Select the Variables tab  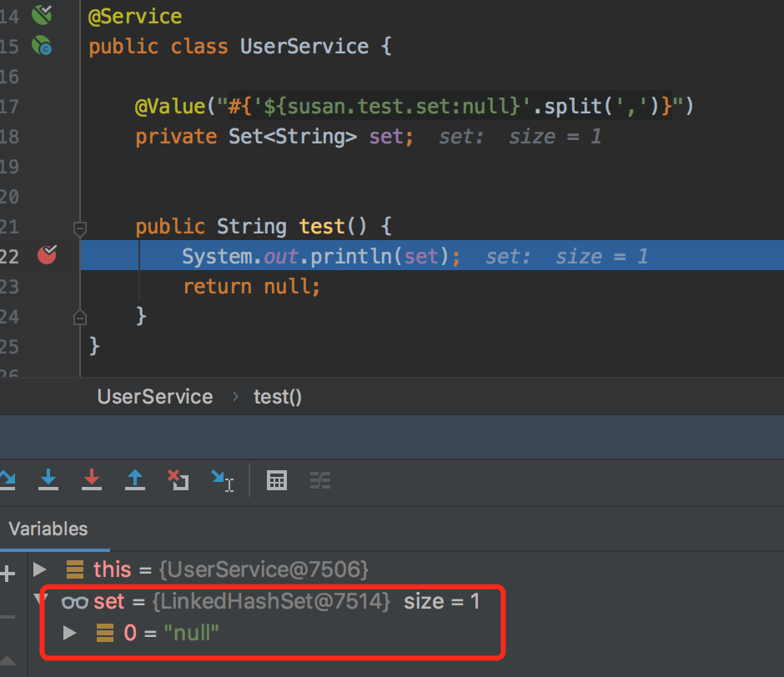click(x=48, y=529)
